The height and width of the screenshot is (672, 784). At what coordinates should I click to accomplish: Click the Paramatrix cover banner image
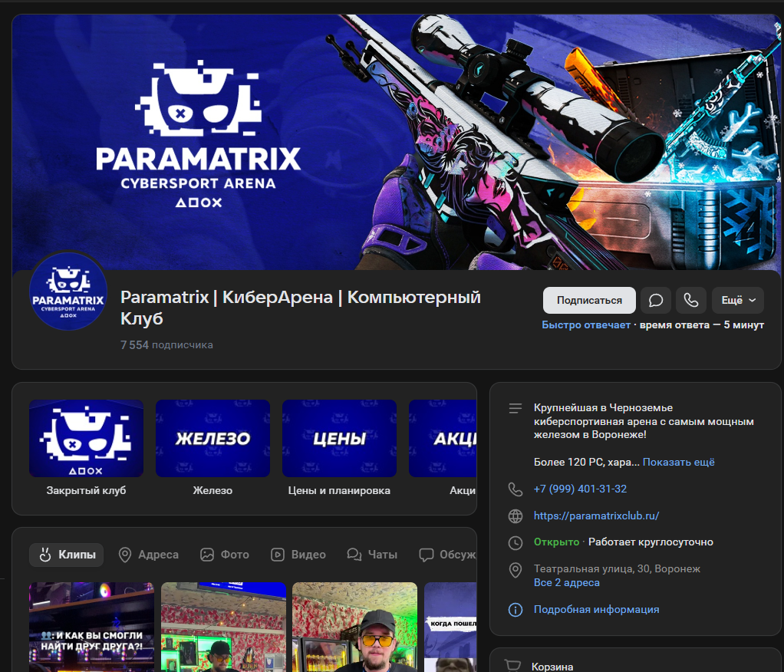(396, 142)
